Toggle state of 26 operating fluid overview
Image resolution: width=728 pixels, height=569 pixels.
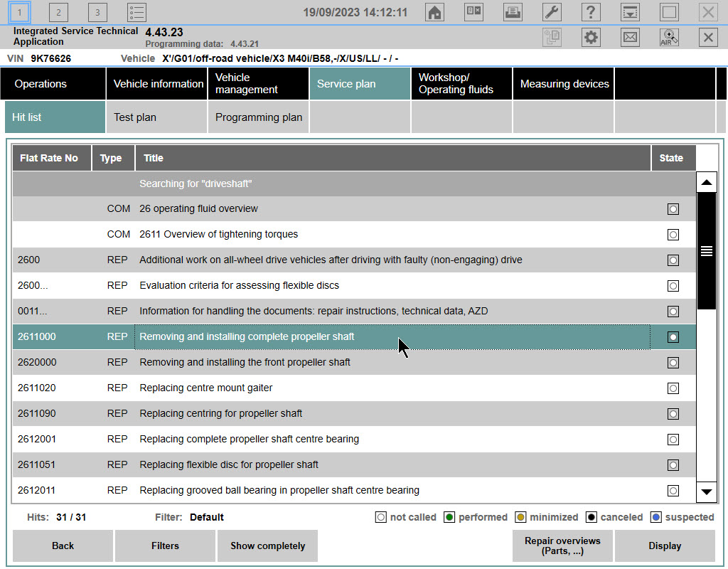[673, 209]
